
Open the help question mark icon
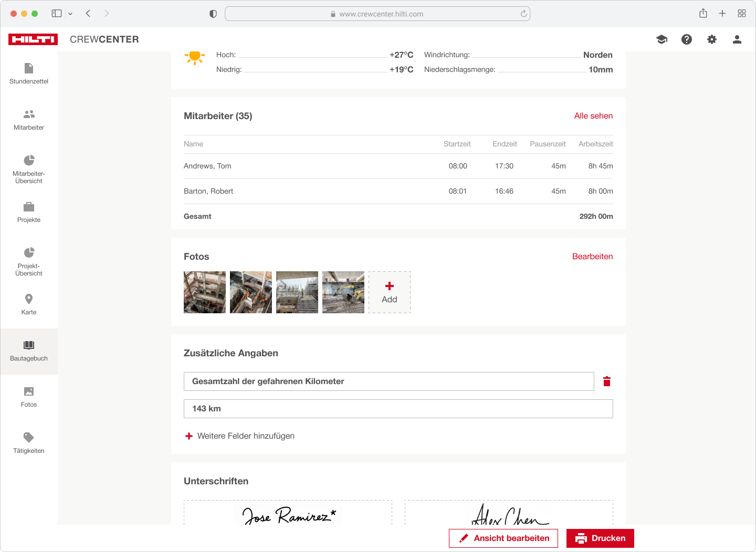687,39
